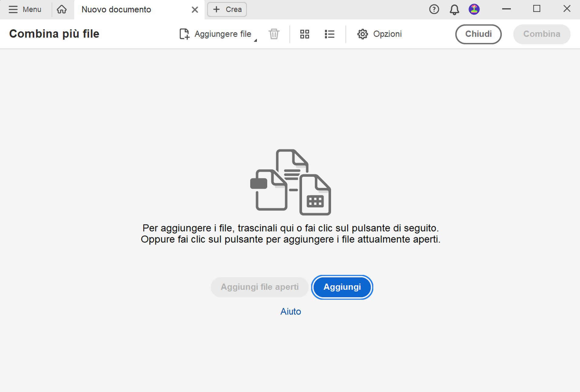Viewport: 580px width, 392px height.
Task: Open the help question mark icon
Action: [x=434, y=9]
